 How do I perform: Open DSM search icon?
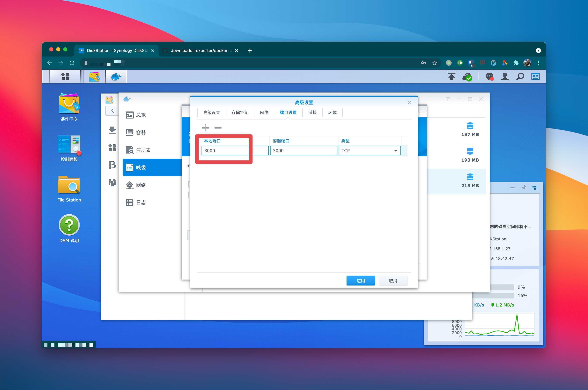[x=520, y=77]
